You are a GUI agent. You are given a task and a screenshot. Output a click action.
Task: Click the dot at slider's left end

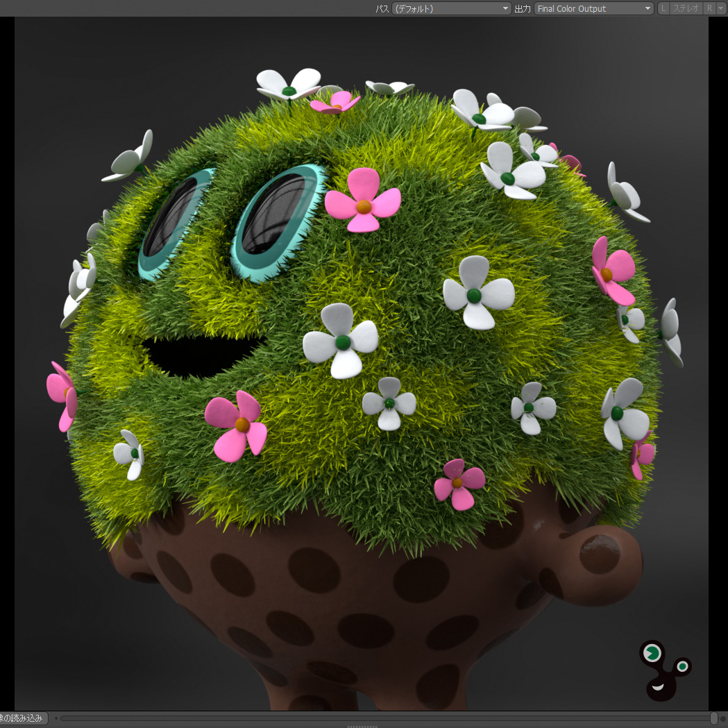click(x=56, y=718)
